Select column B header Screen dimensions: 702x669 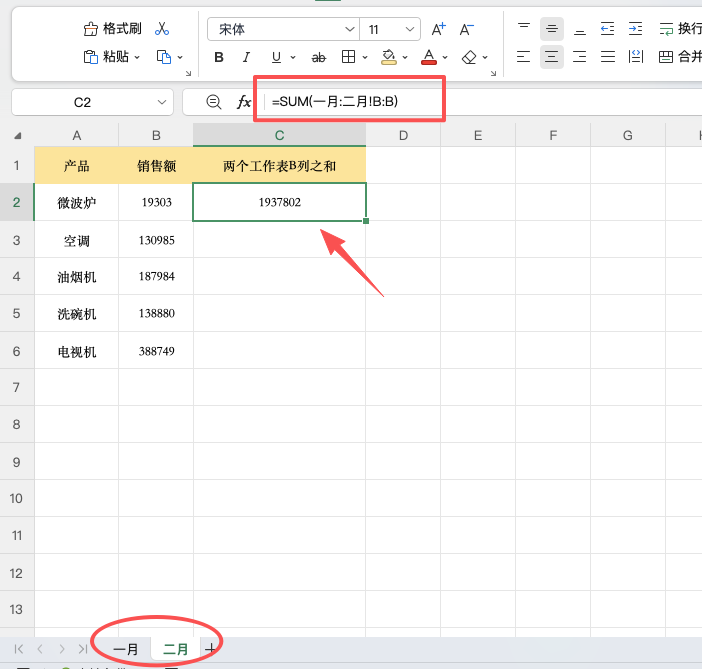pyautogui.click(x=156, y=135)
